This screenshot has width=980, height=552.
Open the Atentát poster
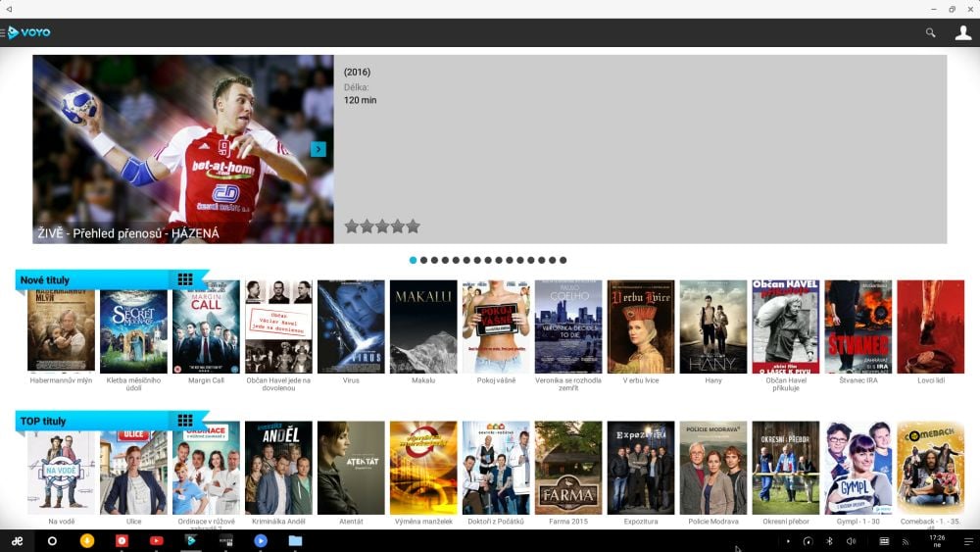[351, 468]
